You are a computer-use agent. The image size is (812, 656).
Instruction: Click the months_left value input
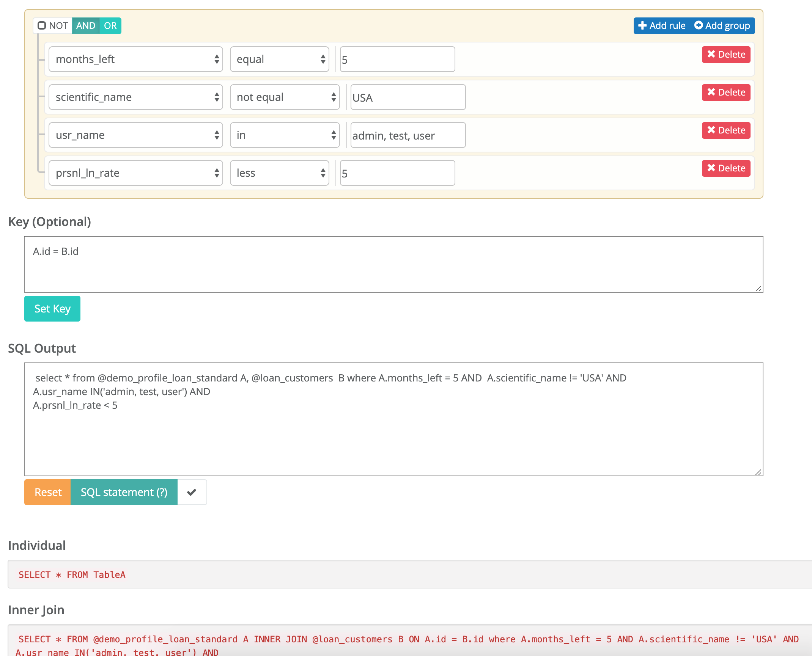(397, 59)
